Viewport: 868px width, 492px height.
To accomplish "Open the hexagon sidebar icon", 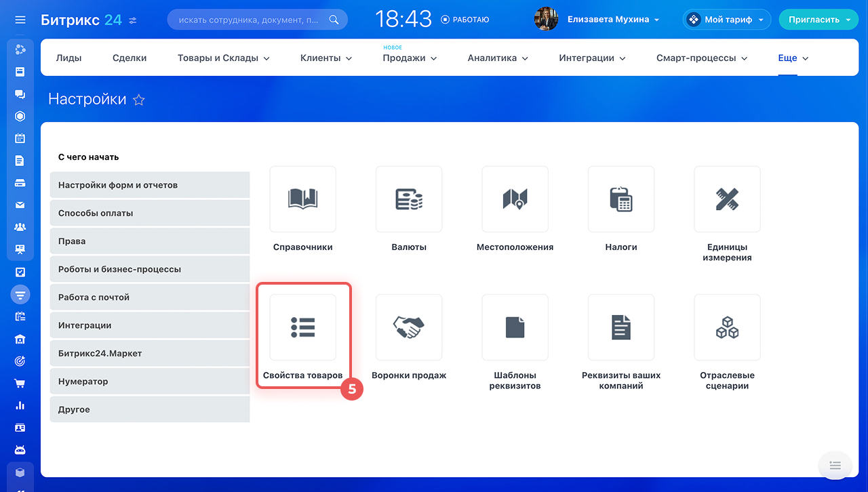I will point(20,116).
